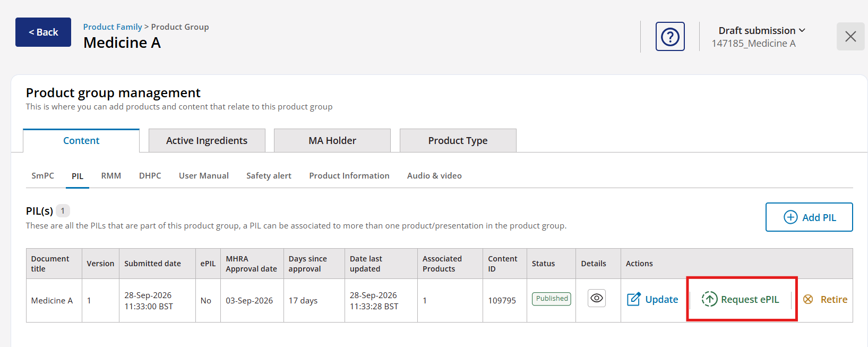Click the Update pencil icon
The width and height of the screenshot is (868, 347).
pos(633,299)
